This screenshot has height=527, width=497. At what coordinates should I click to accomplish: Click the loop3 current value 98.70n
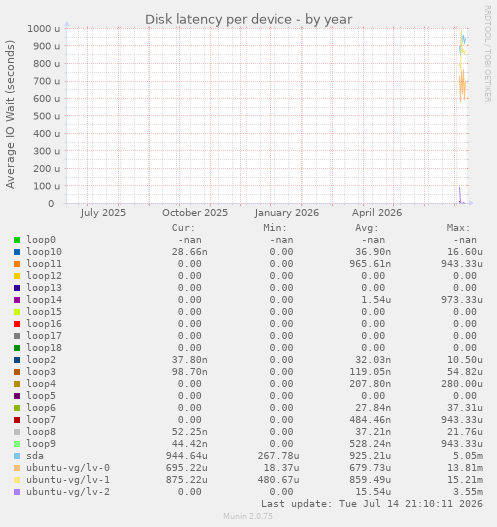click(190, 372)
